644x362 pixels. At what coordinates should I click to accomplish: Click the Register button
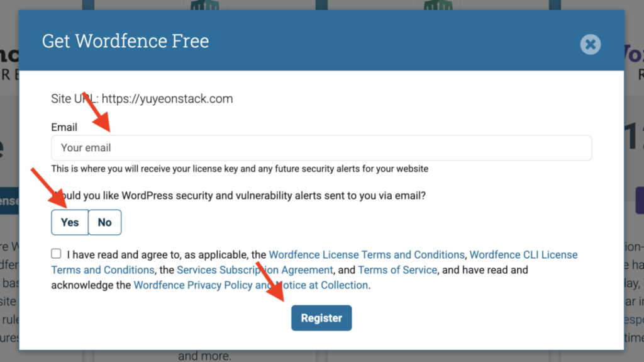point(321,318)
